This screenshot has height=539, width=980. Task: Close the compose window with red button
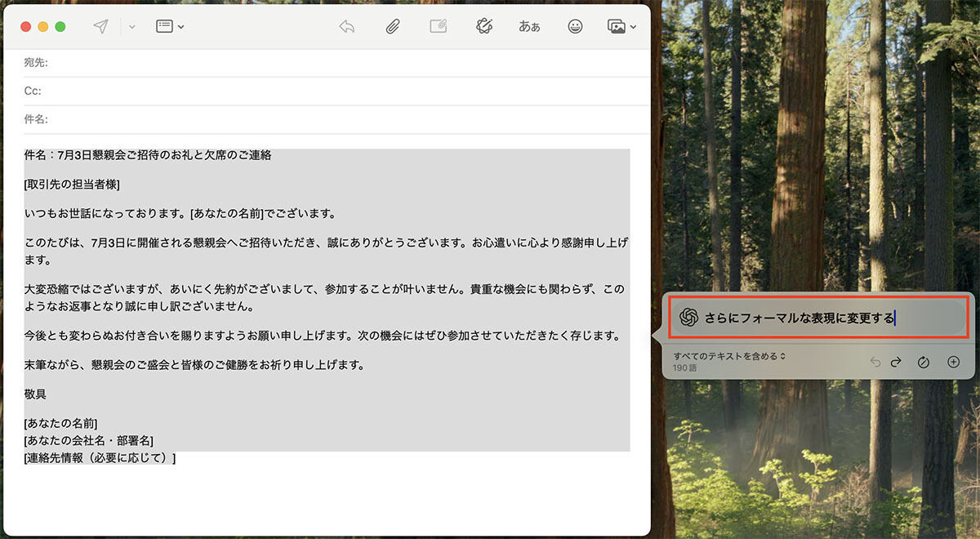coord(26,27)
